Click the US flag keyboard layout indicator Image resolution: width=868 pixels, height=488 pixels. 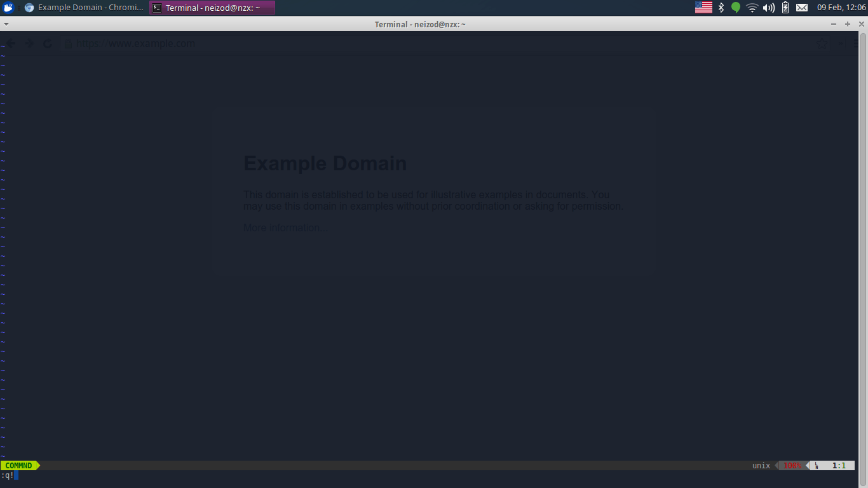[x=703, y=8]
